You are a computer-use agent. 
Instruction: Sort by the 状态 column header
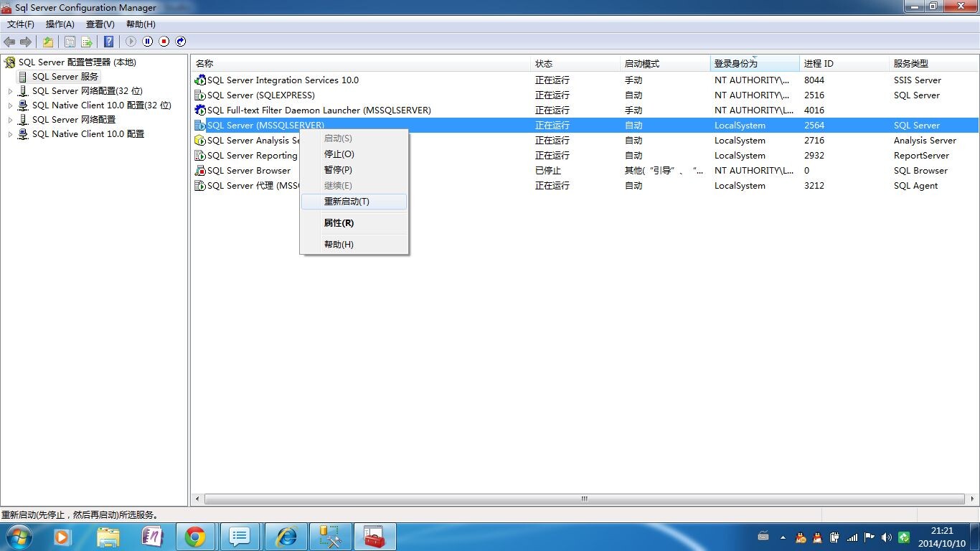coord(575,64)
